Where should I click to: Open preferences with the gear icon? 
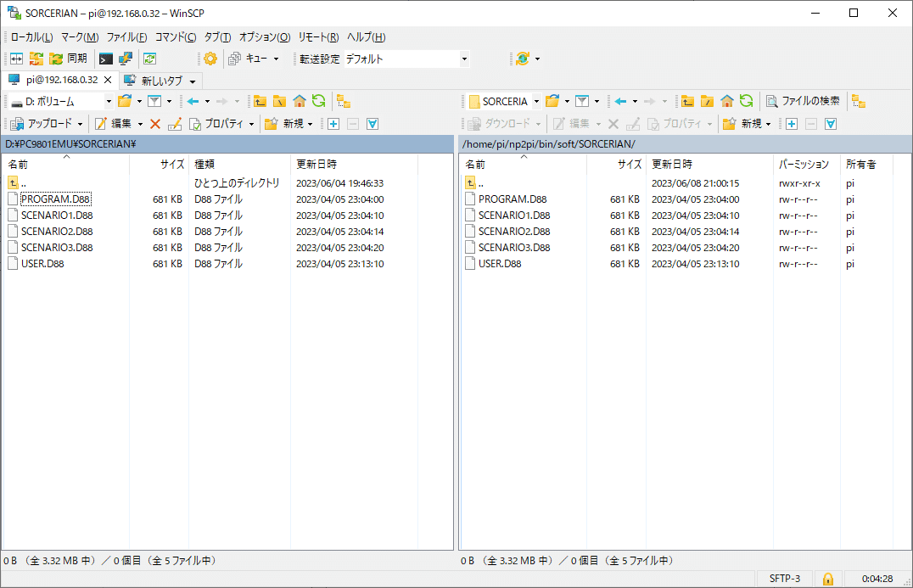click(210, 59)
